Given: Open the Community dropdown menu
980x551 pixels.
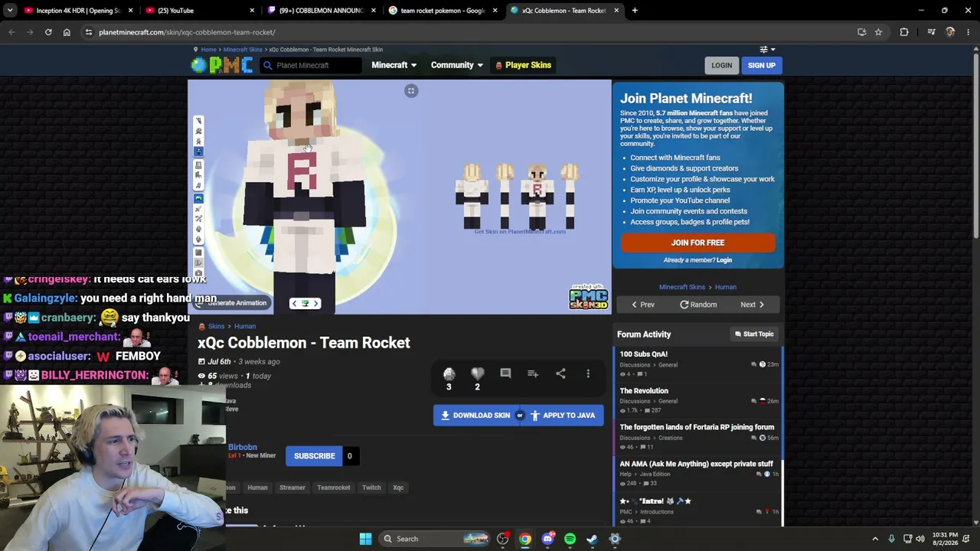Looking at the screenshot, I should tap(456, 65).
